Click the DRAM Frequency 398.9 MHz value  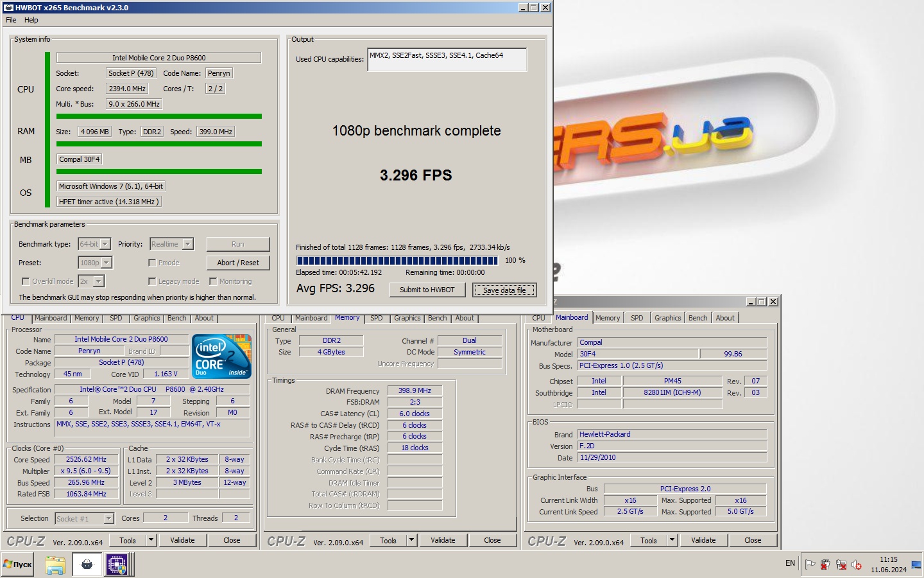click(x=415, y=390)
